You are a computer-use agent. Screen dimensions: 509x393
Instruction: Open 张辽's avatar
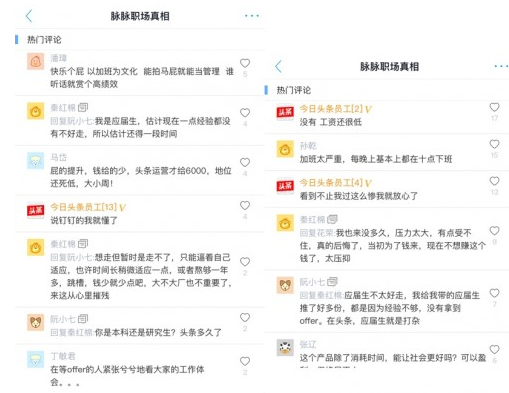pos(285,348)
